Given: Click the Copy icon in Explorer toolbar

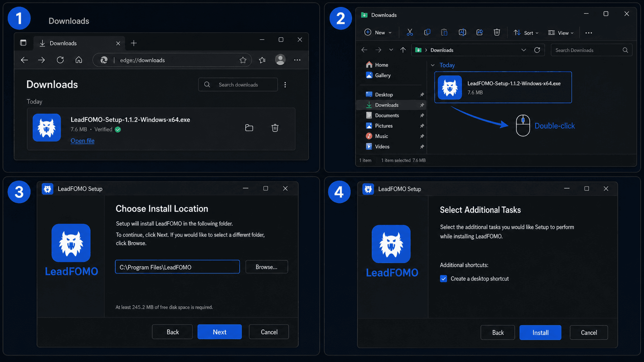Looking at the screenshot, I should [427, 32].
